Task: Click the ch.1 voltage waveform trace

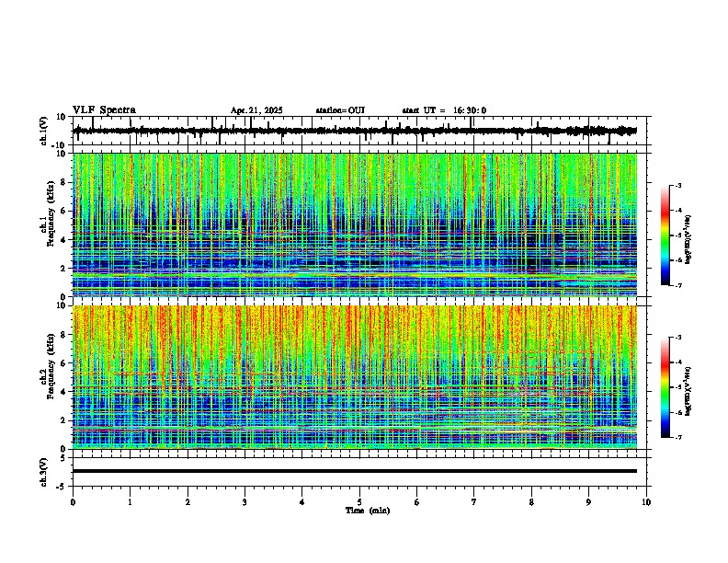Action: click(x=355, y=131)
